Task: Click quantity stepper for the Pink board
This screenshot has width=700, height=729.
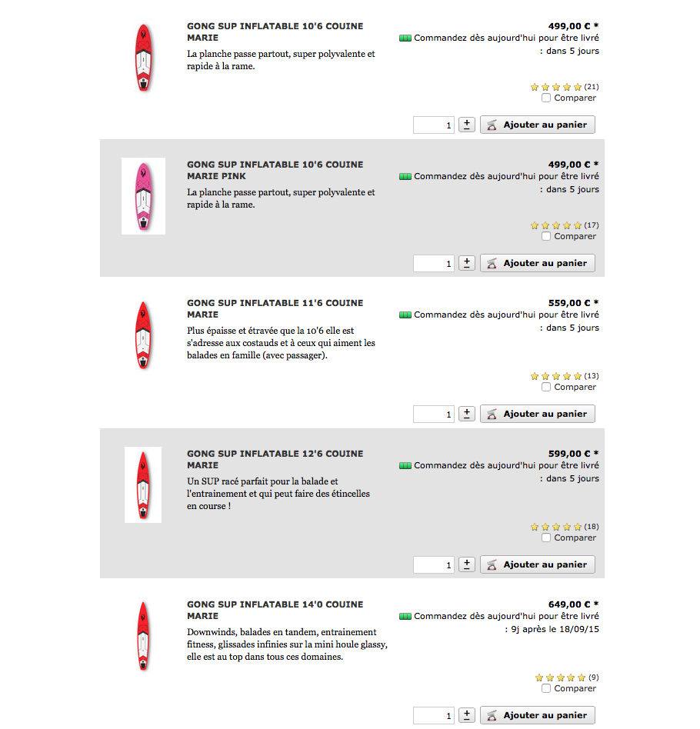Action: (467, 263)
